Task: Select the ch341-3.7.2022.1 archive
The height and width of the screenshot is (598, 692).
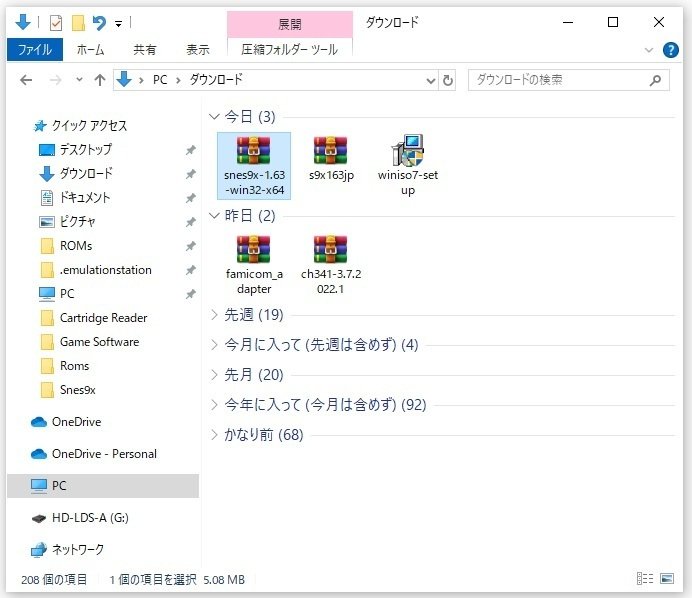Action: point(331,265)
